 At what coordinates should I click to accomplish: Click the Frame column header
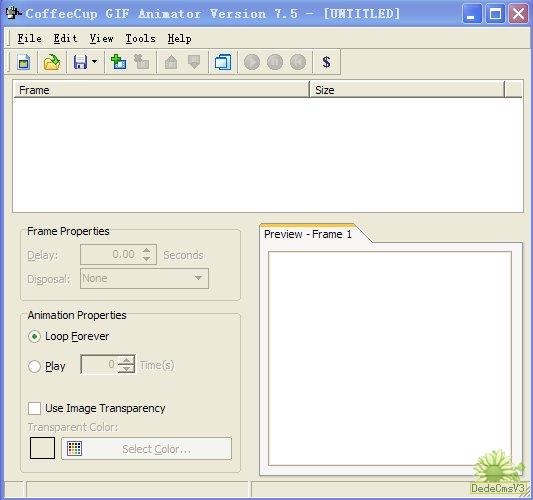[161, 90]
